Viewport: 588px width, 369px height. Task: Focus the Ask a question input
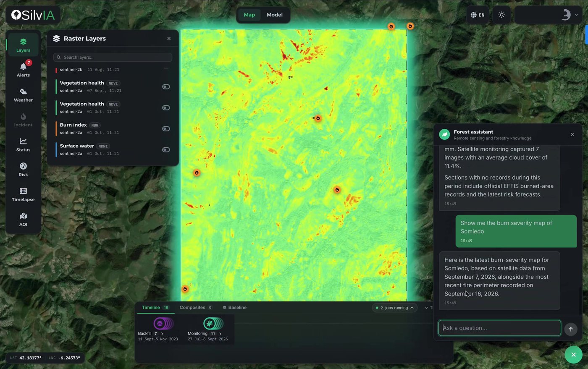[499, 328]
